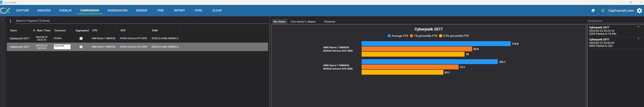Image resolution: width=644 pixels, height=107 pixels.
Task: Select the PCGH9 comment cell
Action: 58,38
